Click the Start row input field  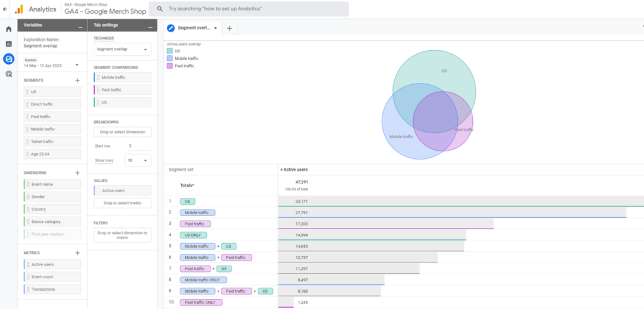pos(139,146)
